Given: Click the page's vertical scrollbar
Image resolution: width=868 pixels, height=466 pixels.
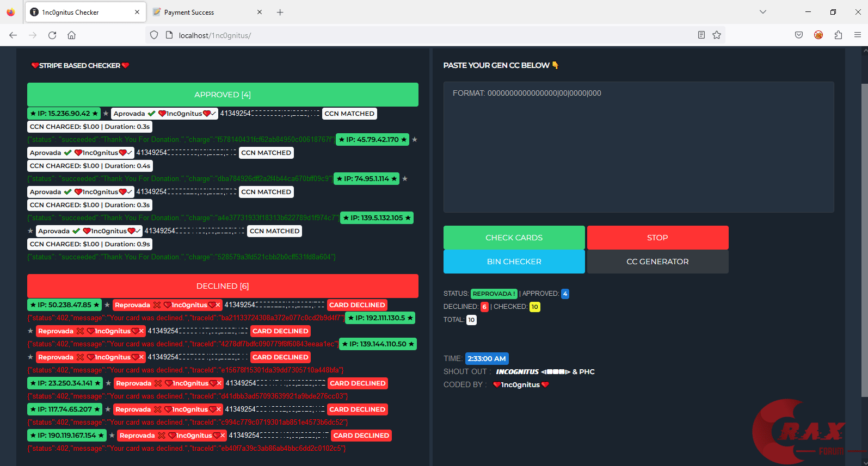Looking at the screenshot, I should tap(864, 239).
